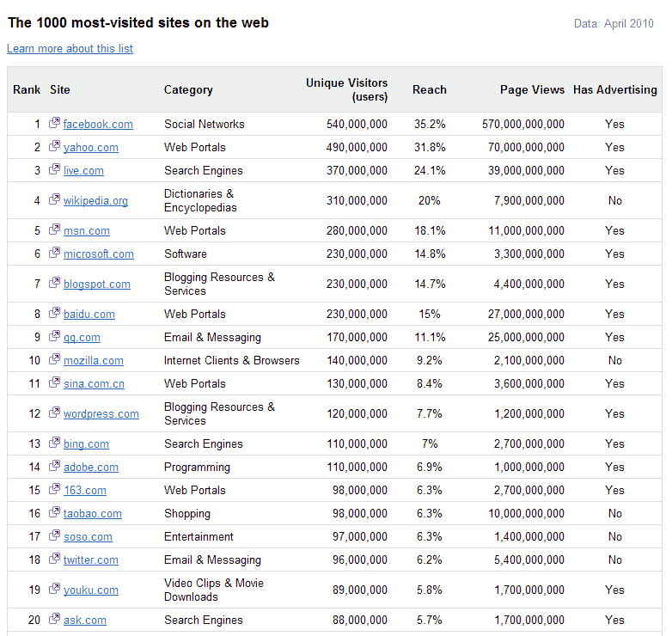Open the youku.com site link

[x=91, y=590]
